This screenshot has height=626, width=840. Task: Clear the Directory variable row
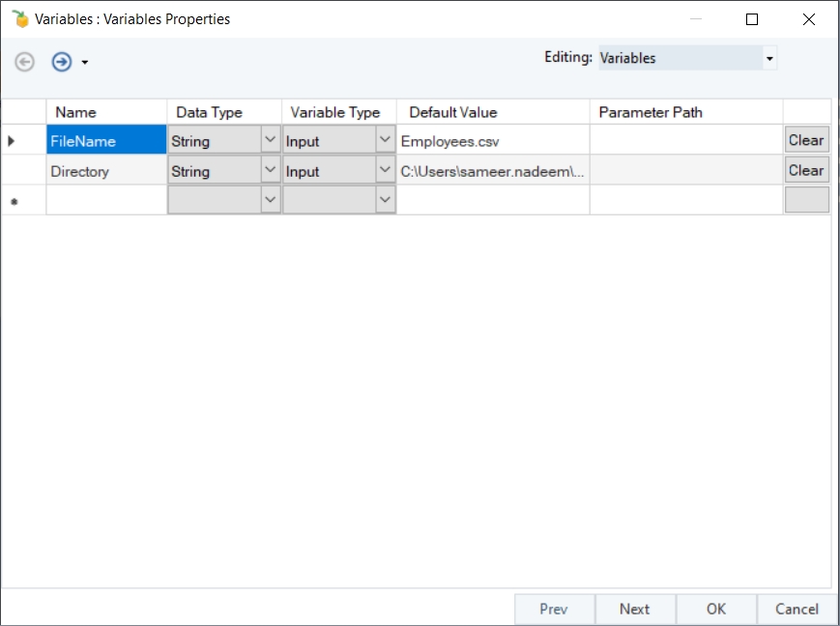805,171
